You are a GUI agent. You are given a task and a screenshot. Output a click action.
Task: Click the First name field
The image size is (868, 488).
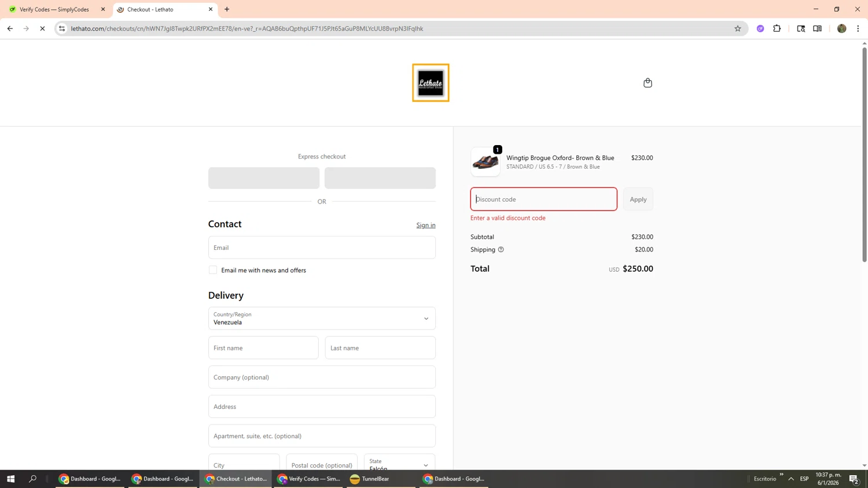click(263, 348)
